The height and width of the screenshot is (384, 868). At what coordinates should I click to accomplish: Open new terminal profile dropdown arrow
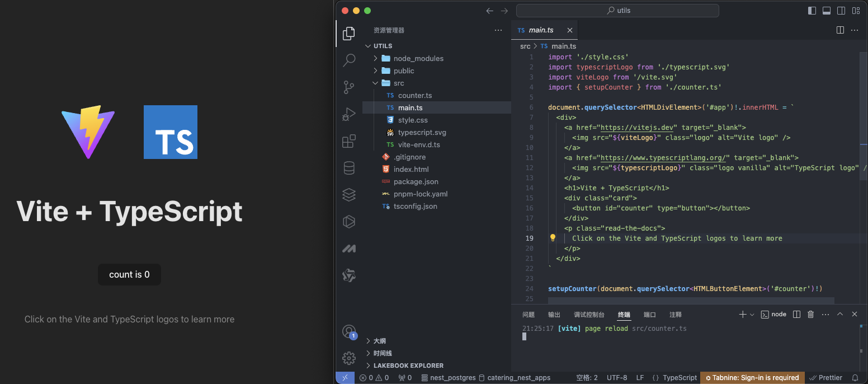point(752,315)
